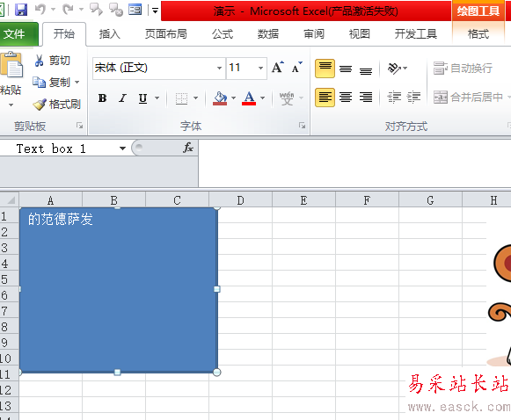The image size is (511, 420).
Task: Open the 字体 font dialog launcher
Action: [x=303, y=126]
